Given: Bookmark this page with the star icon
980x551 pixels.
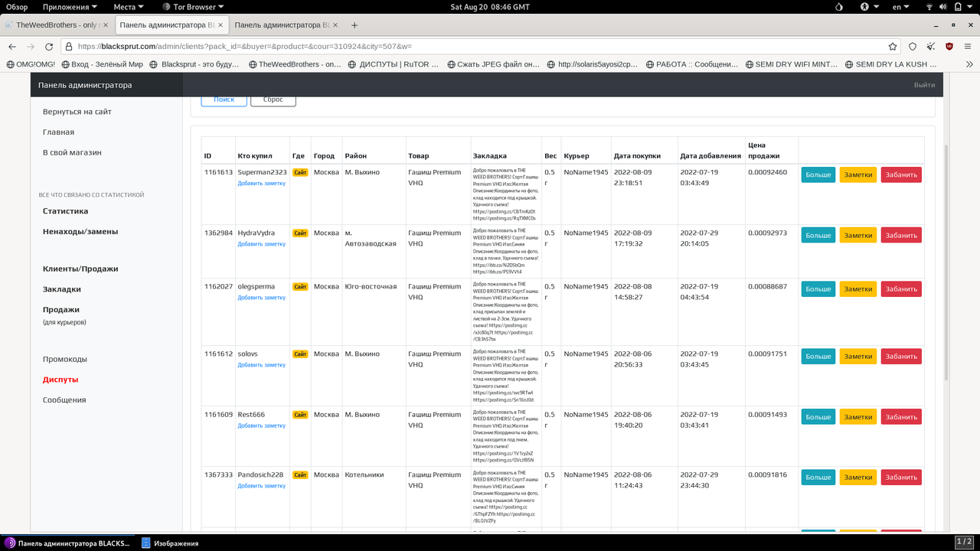Looking at the screenshot, I should [x=893, y=46].
